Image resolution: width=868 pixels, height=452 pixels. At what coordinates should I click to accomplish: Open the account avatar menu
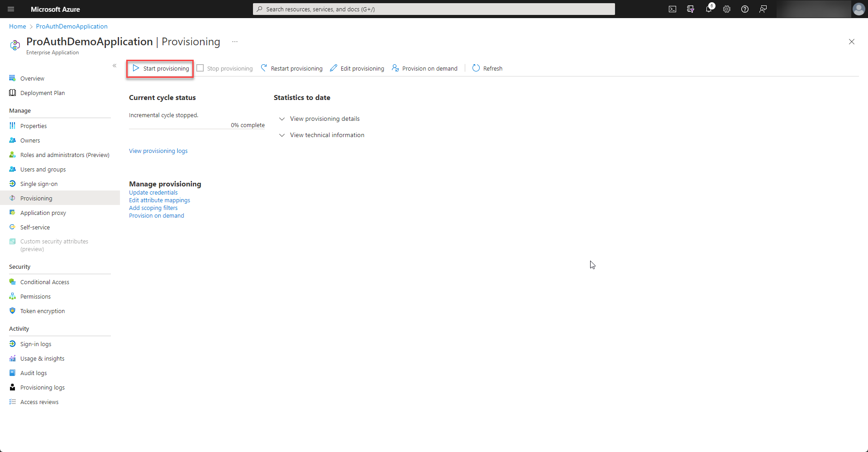click(x=858, y=9)
